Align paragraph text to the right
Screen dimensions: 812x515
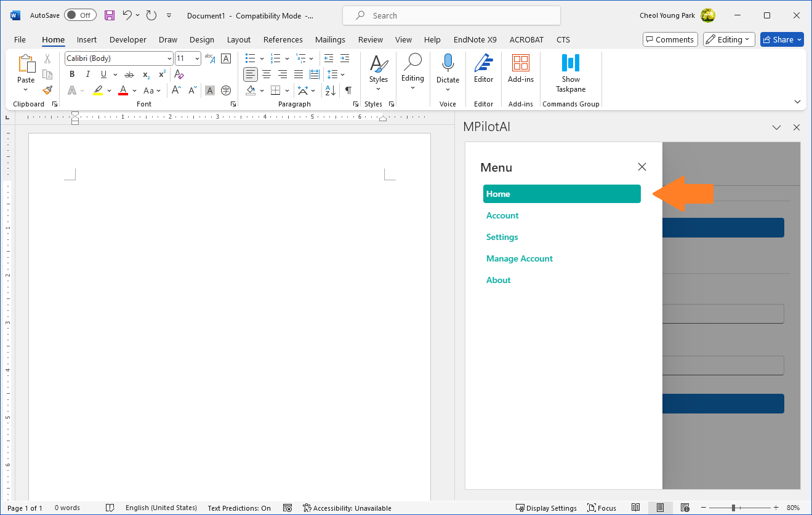283,74
